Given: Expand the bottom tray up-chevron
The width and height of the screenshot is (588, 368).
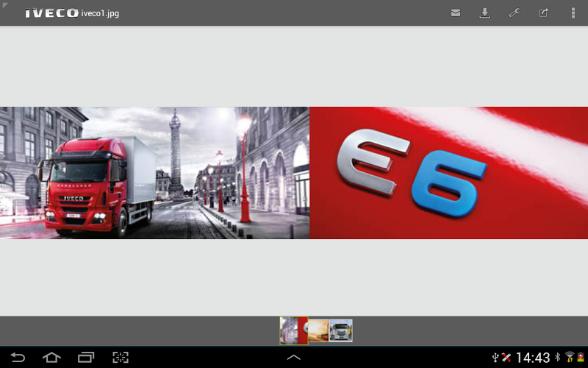Looking at the screenshot, I should [x=293, y=358].
